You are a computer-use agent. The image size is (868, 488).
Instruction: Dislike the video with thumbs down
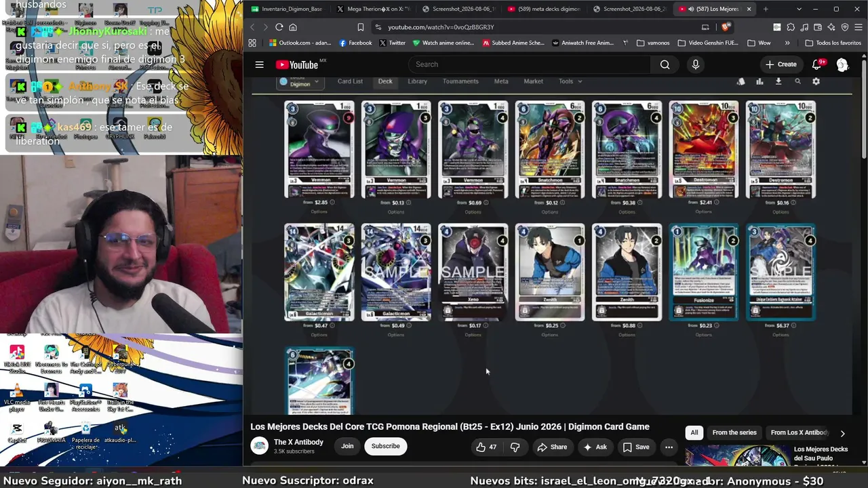(x=515, y=447)
